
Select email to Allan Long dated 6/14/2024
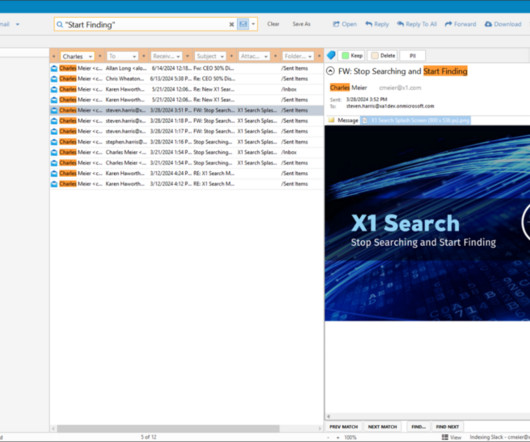point(186,68)
